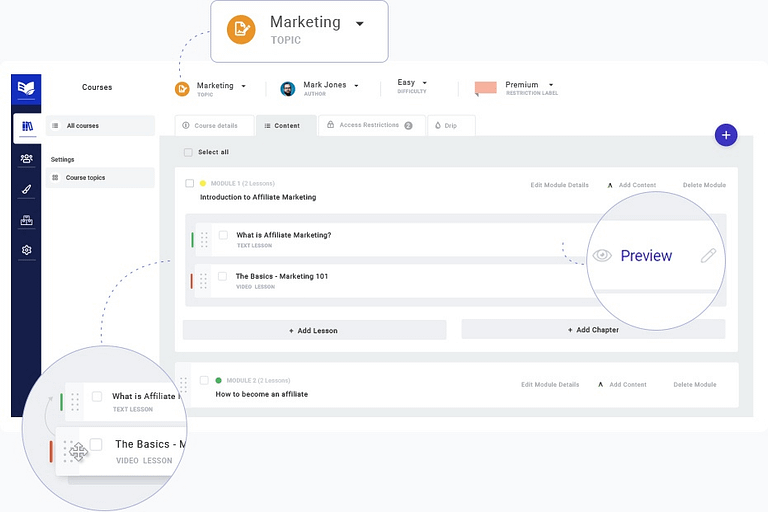Screen dimensions: 768x512
Task: Click the Add Lesson button
Action: [314, 330]
